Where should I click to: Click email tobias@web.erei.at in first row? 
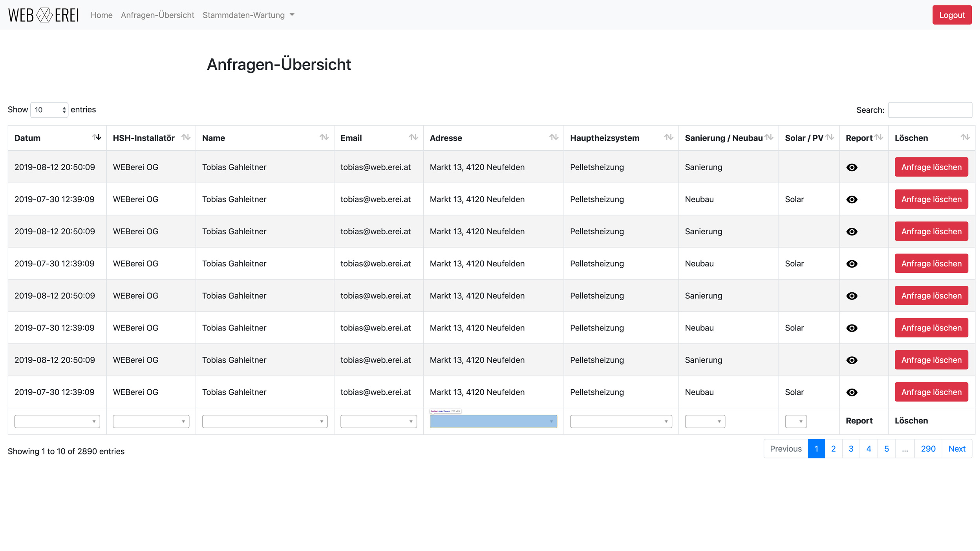tap(375, 167)
